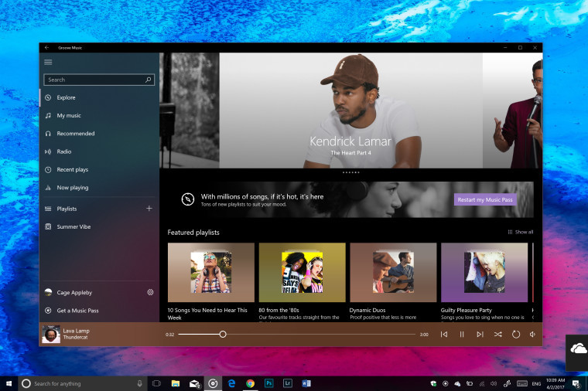Image resolution: width=588 pixels, height=391 pixels.
Task: Mute the volume speaker icon
Action: pos(532,335)
